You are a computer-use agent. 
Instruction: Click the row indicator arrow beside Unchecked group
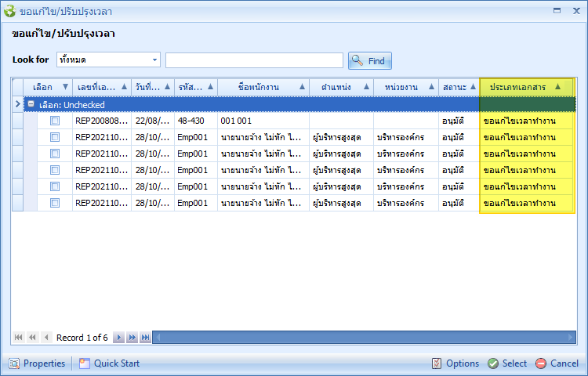pos(17,104)
